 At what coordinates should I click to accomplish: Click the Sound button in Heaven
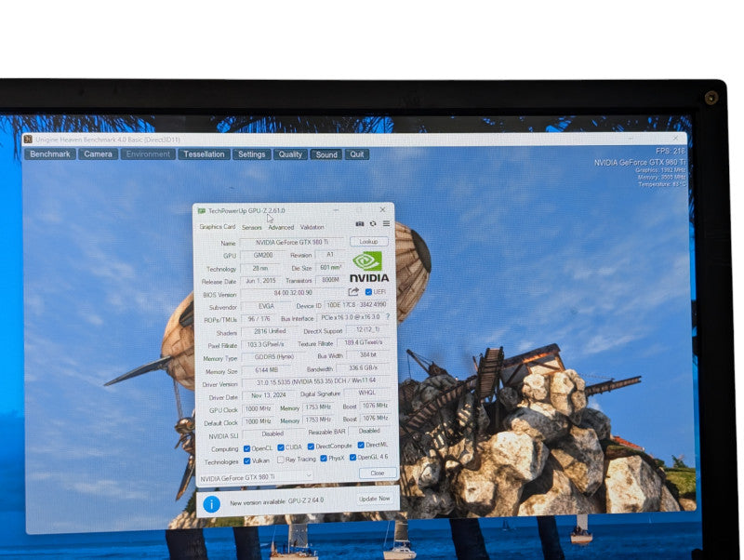326,154
